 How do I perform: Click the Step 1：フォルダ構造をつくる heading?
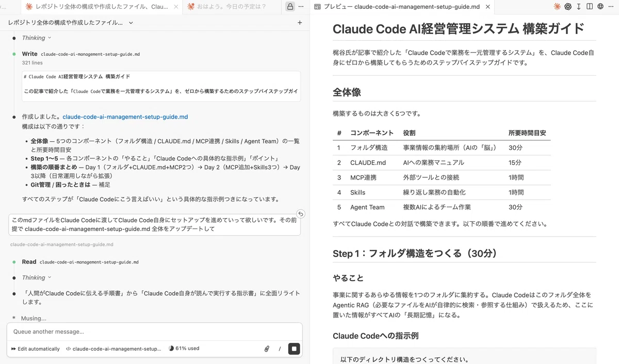[x=415, y=253]
